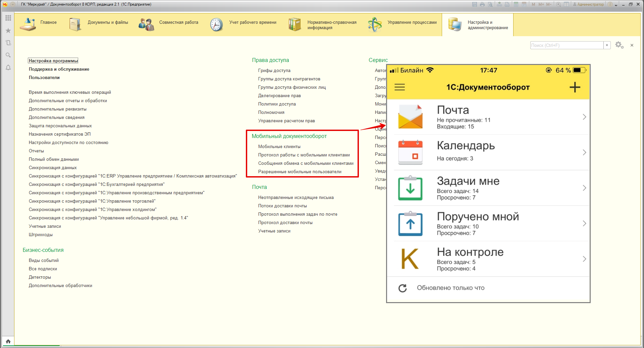Switch to the Главное section
This screenshot has width=644, height=348.
point(39,24)
